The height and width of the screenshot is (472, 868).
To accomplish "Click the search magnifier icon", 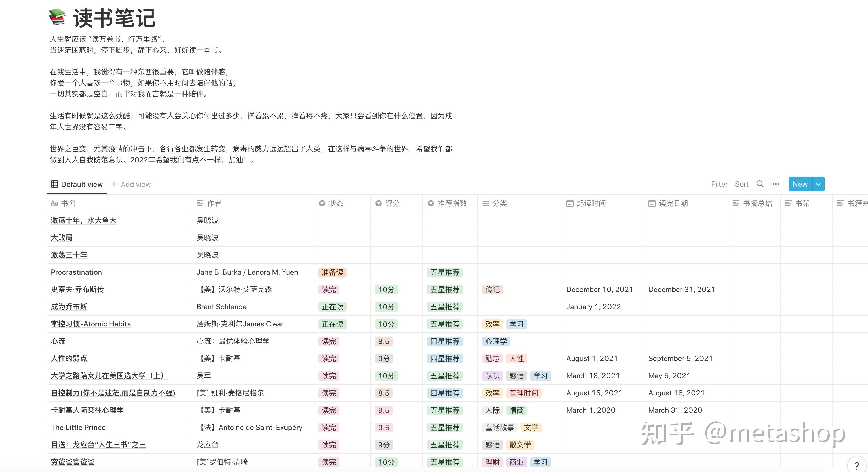I will [760, 184].
